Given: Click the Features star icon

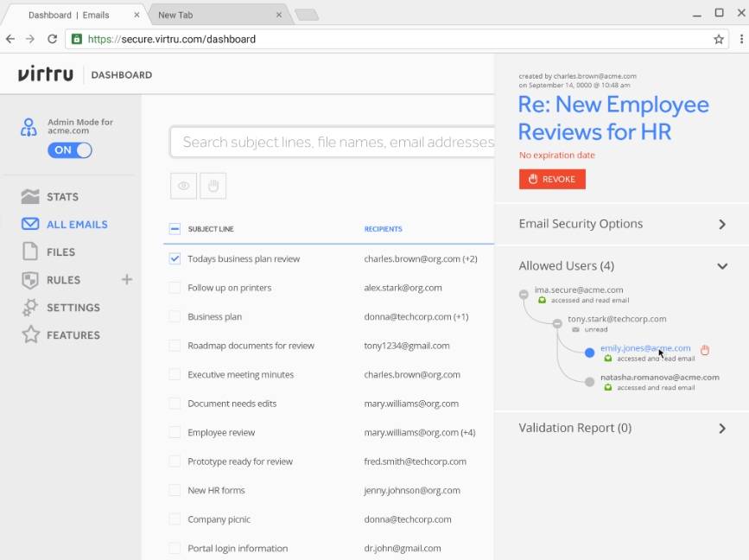Looking at the screenshot, I should coord(30,334).
